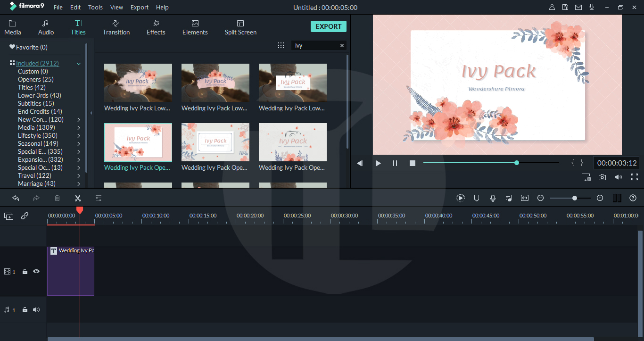Lock the video track
The width and height of the screenshot is (644, 341).
point(25,271)
